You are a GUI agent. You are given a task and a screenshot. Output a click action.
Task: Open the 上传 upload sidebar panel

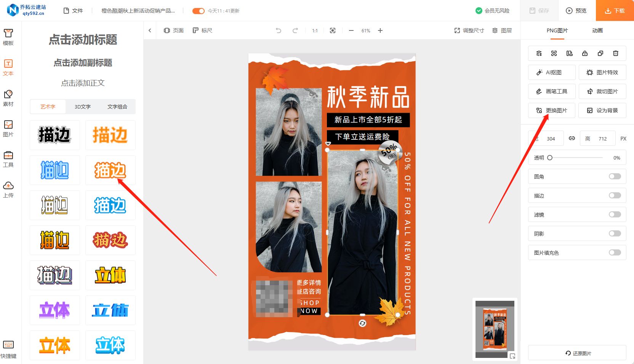[8, 190]
